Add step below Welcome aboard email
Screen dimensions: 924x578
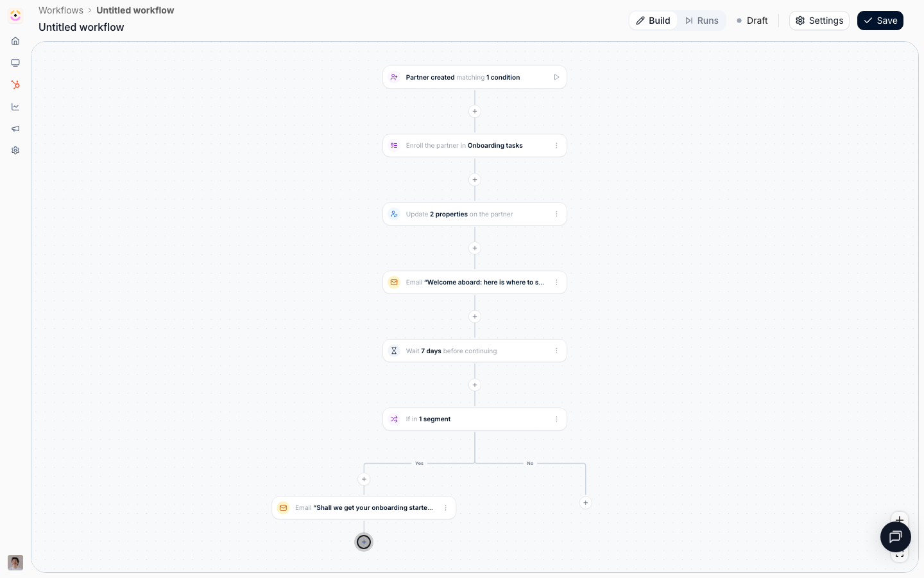point(475,317)
